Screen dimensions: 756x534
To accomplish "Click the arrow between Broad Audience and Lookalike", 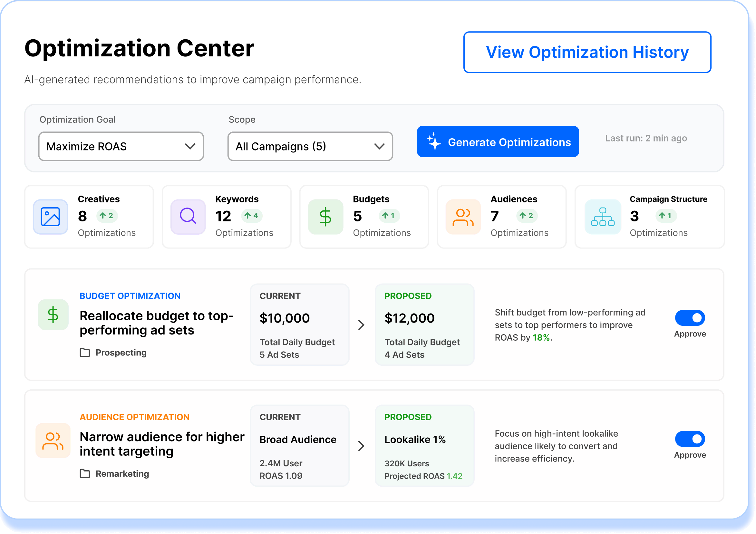I will coord(361,446).
